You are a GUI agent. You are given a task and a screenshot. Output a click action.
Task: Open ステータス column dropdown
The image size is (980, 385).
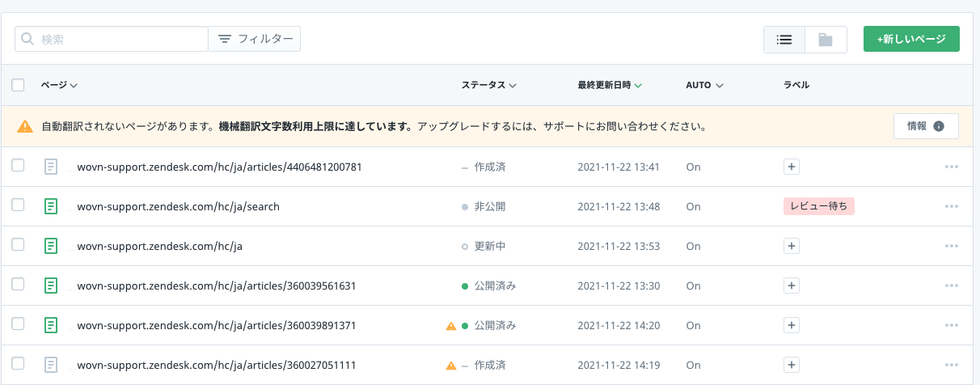pos(488,85)
